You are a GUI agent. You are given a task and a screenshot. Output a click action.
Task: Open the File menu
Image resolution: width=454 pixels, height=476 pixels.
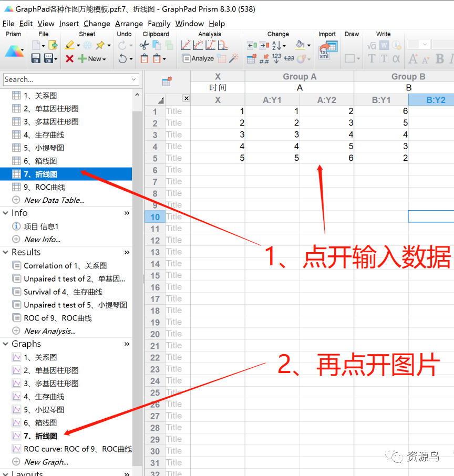[x=8, y=24]
